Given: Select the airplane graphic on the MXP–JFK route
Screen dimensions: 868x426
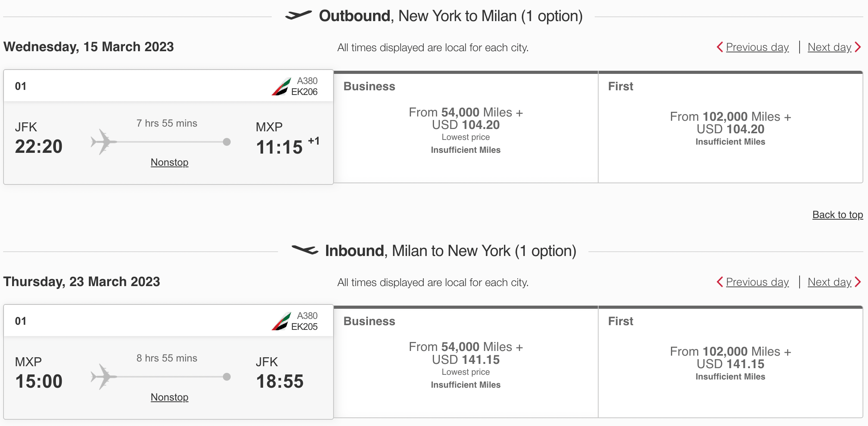Looking at the screenshot, I should pos(102,377).
